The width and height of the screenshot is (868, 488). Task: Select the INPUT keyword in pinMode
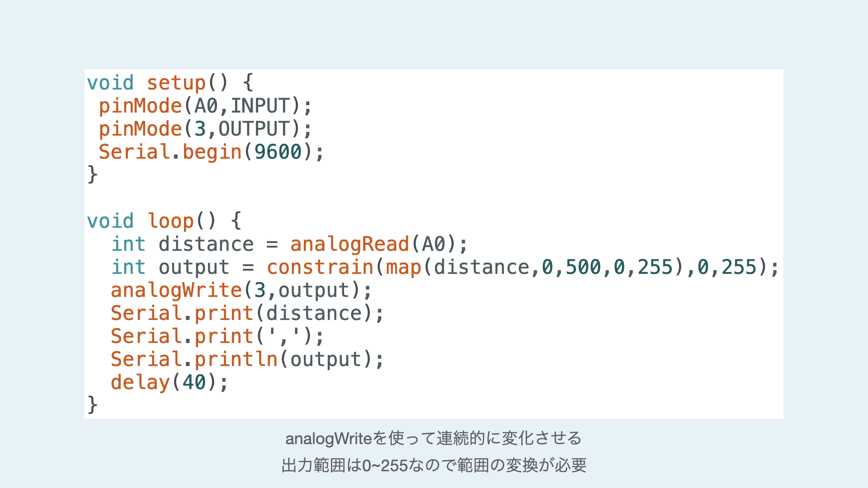(260, 106)
